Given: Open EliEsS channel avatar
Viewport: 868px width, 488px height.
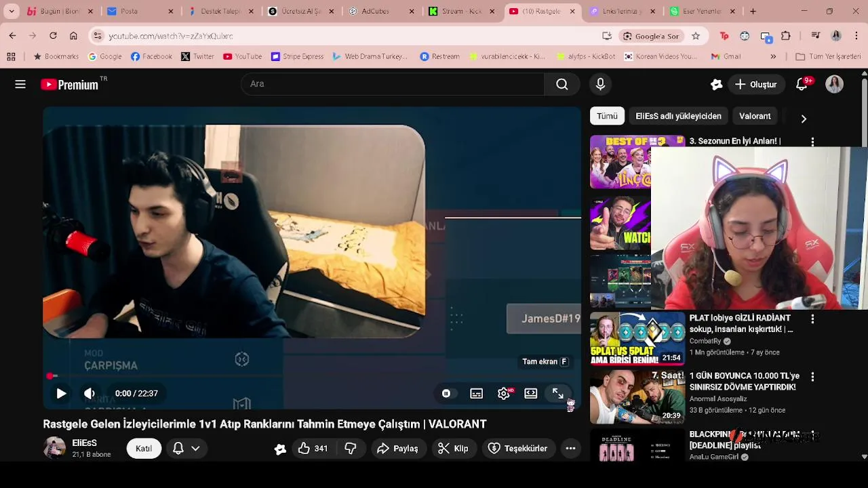Looking at the screenshot, I should click(54, 448).
